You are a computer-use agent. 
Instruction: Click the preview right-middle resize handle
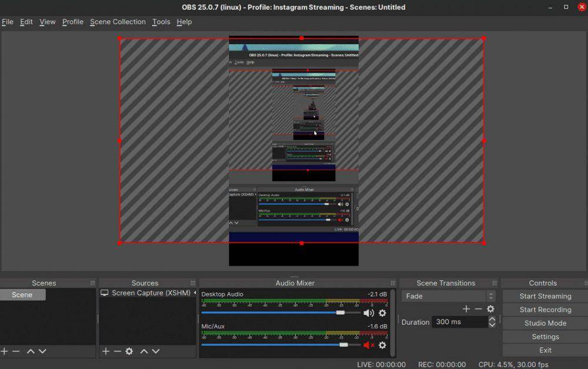tap(484, 141)
